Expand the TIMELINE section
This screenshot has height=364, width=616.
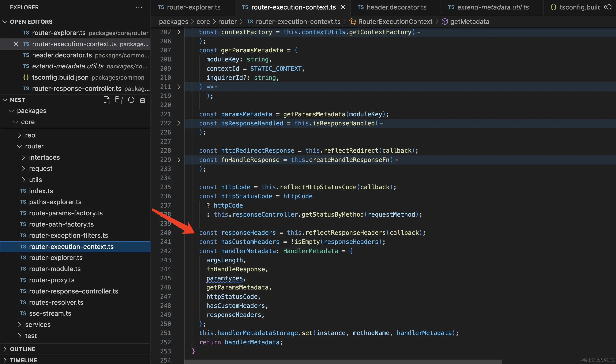point(23,360)
